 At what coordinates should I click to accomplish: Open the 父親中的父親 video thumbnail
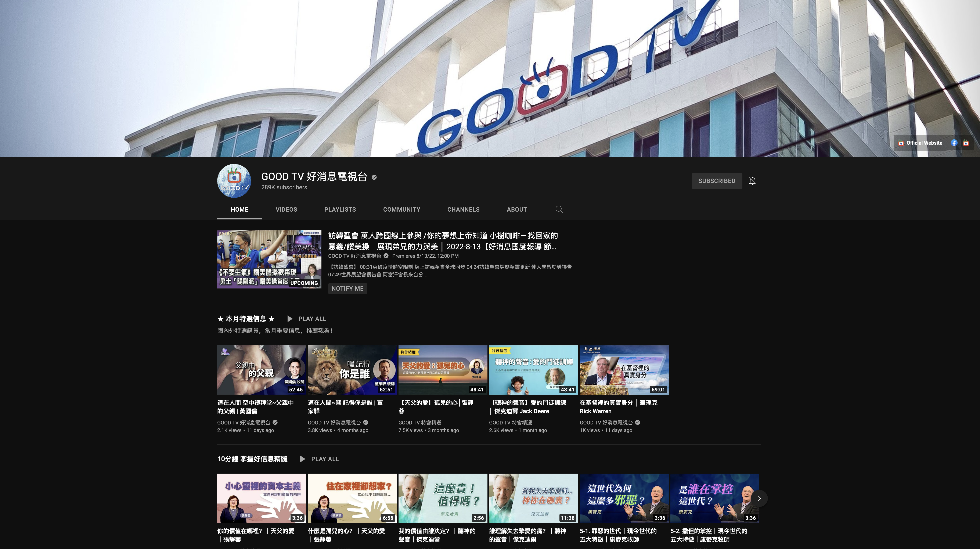261,370
